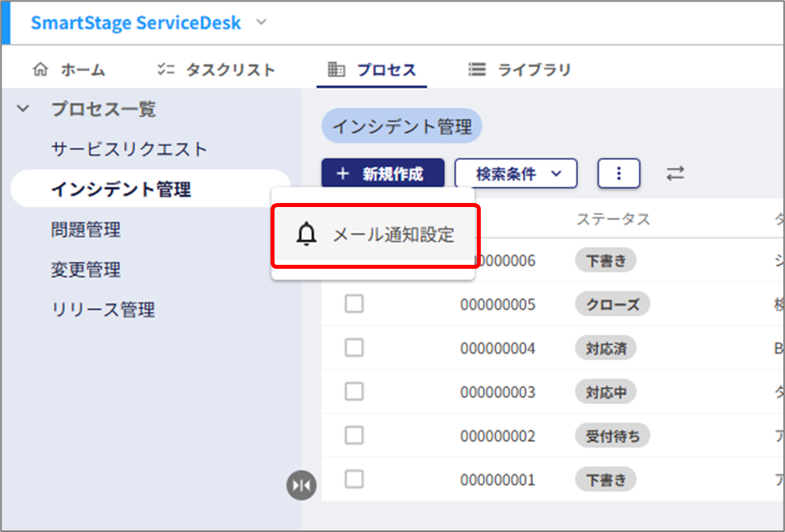Collapse the プロセス一覧 tree section

coord(23,109)
